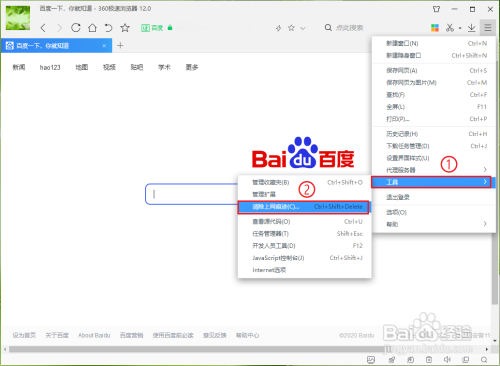Viewport: 500px width, 366px height.
Task: Close the Baidu tab with its X
Action: pyautogui.click(x=104, y=46)
